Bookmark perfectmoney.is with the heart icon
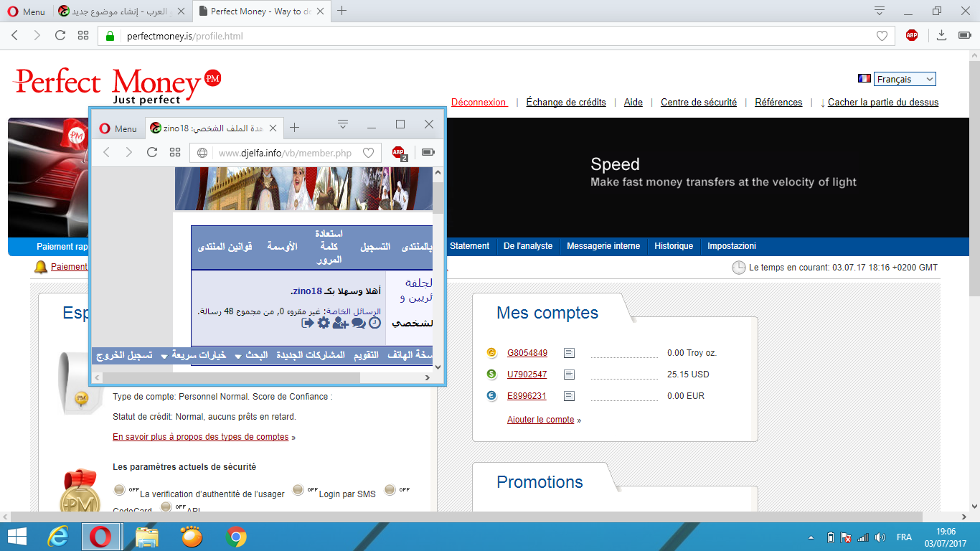 [882, 36]
